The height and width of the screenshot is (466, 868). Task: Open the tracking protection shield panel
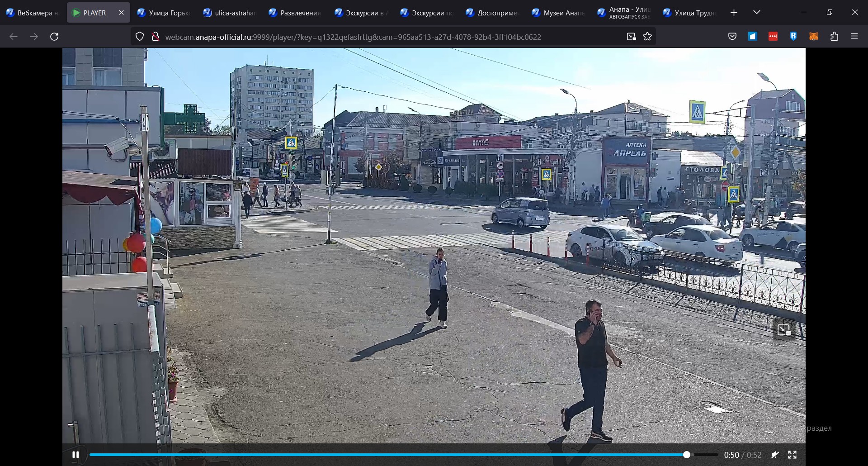(x=139, y=36)
